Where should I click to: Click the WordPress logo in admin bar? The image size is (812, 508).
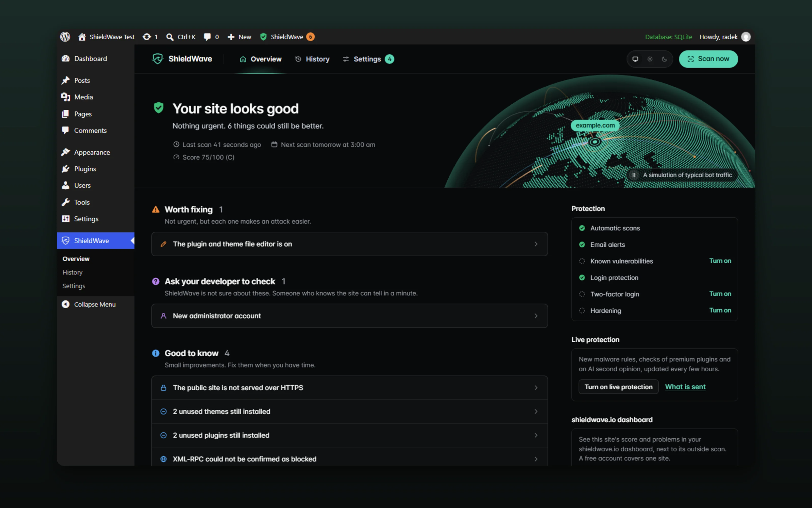coord(65,37)
